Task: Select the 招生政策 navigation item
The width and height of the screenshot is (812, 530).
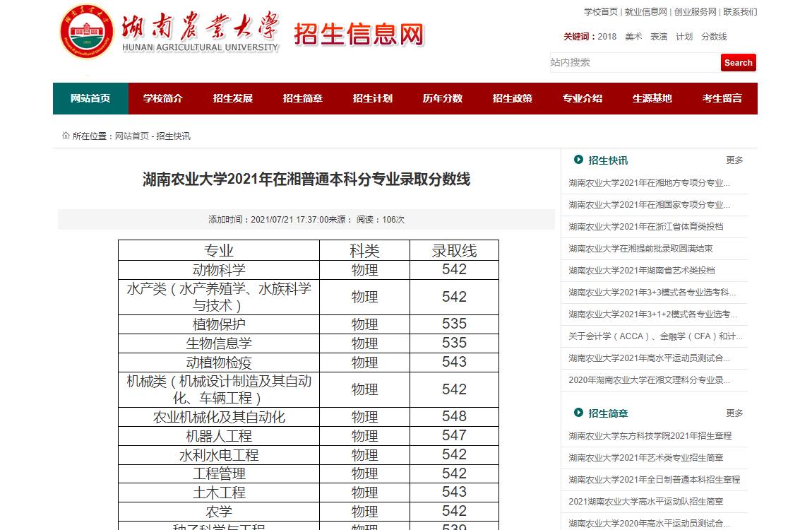Action: click(513, 98)
